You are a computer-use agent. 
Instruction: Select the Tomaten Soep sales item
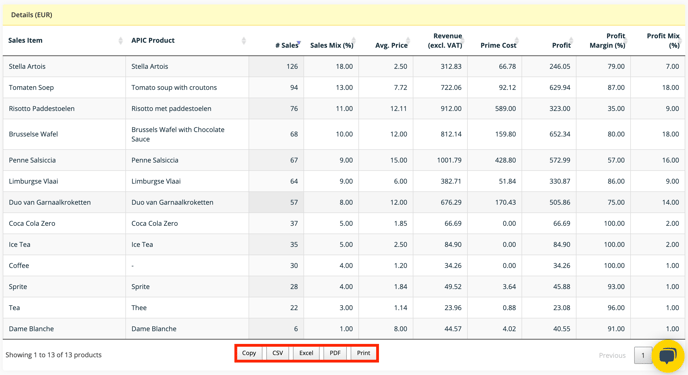coord(31,88)
